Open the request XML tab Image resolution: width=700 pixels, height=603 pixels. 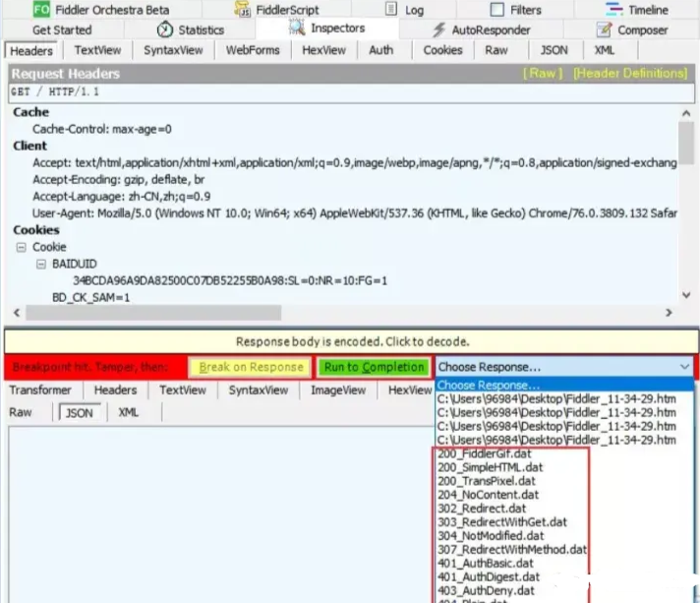point(605,50)
